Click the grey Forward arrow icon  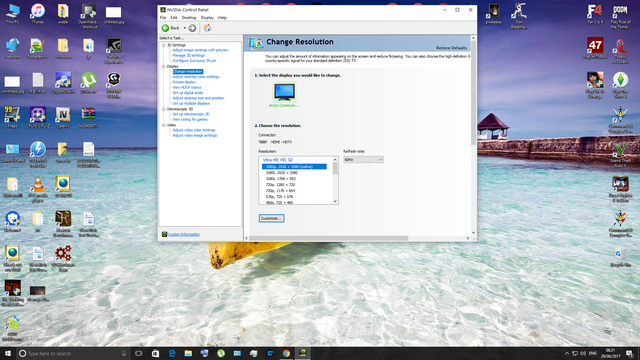(192, 28)
